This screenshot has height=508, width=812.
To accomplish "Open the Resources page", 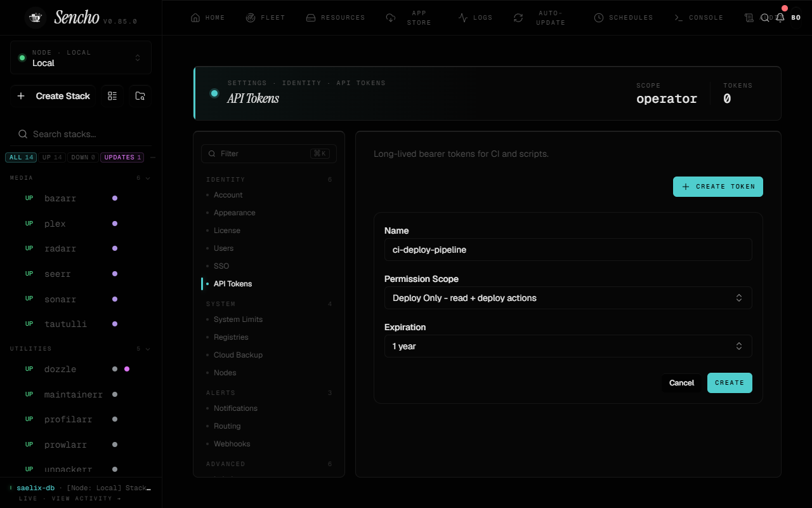I will (x=336, y=18).
